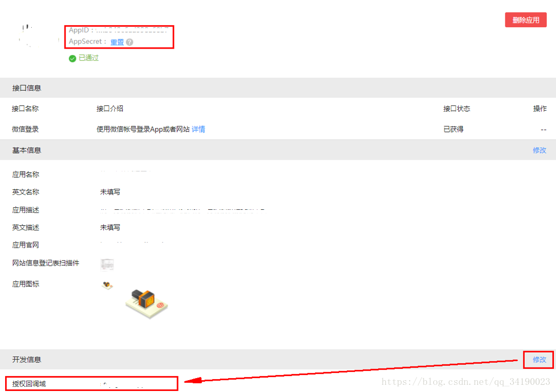Click the help question mark icon beside 重置

[x=130, y=42]
